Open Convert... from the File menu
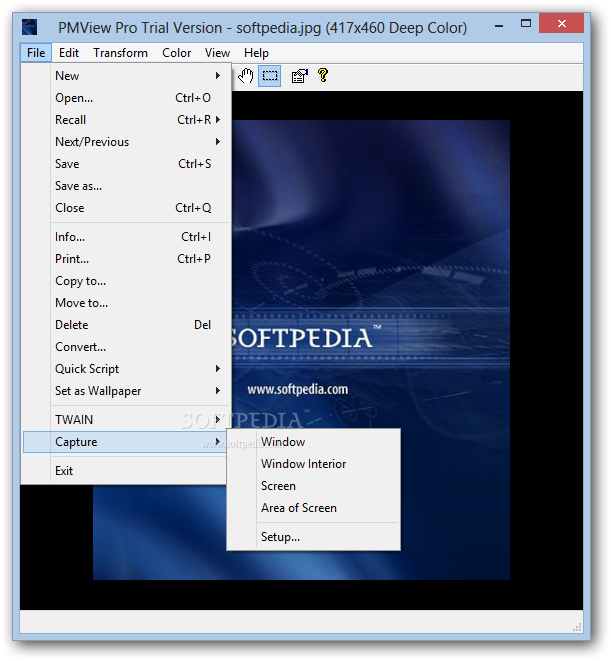This screenshot has width=611, height=661. (127, 347)
